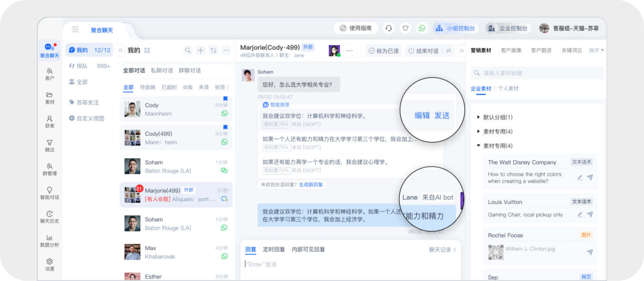Open the 展开 dropdown in right tabs

[x=596, y=50]
